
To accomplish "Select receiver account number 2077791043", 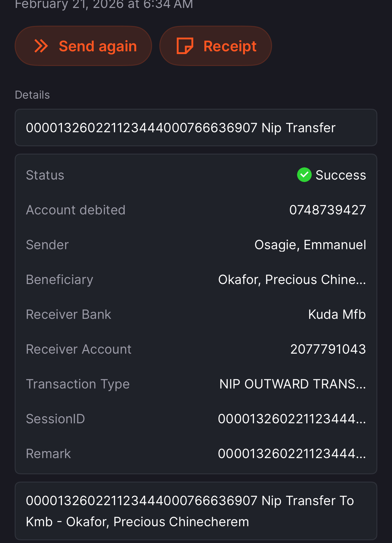I will pos(328,349).
